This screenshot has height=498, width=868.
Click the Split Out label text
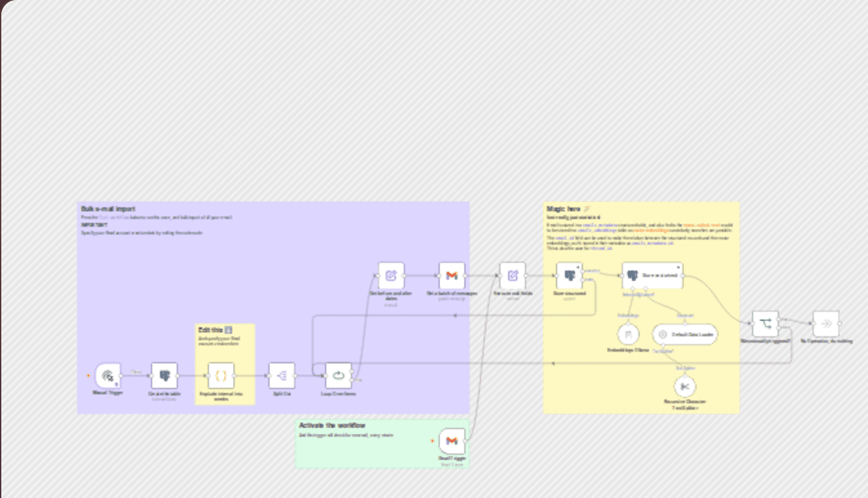(282, 393)
